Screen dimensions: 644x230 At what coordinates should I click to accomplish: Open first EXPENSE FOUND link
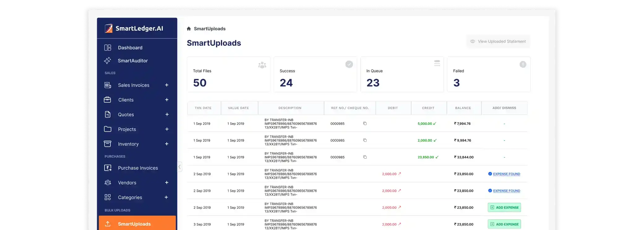[x=507, y=174]
